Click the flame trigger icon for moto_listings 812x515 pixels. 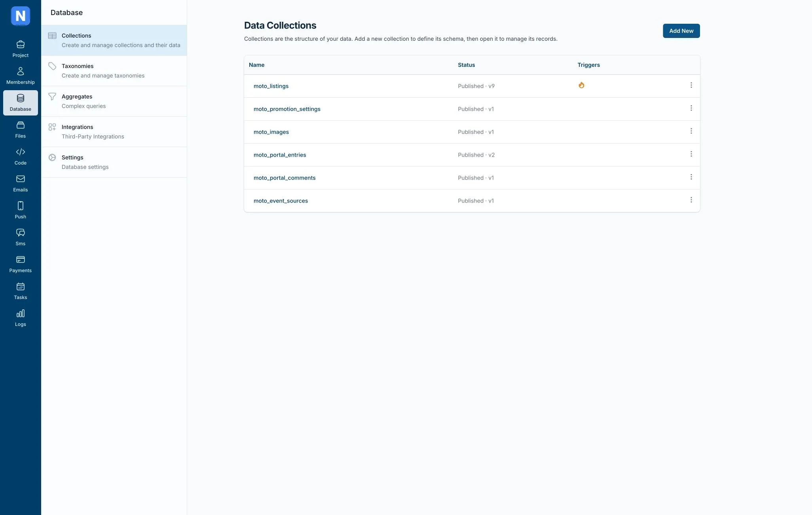point(581,85)
